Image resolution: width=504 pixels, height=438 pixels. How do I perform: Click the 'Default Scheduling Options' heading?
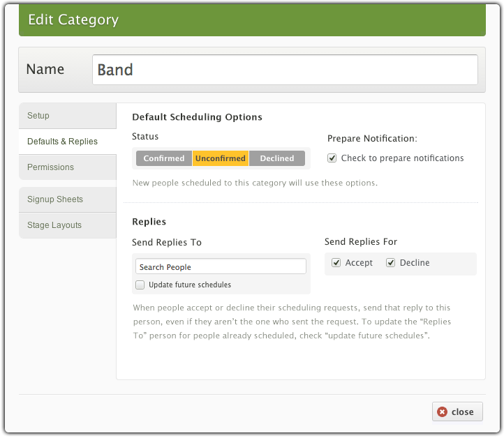coord(197,117)
